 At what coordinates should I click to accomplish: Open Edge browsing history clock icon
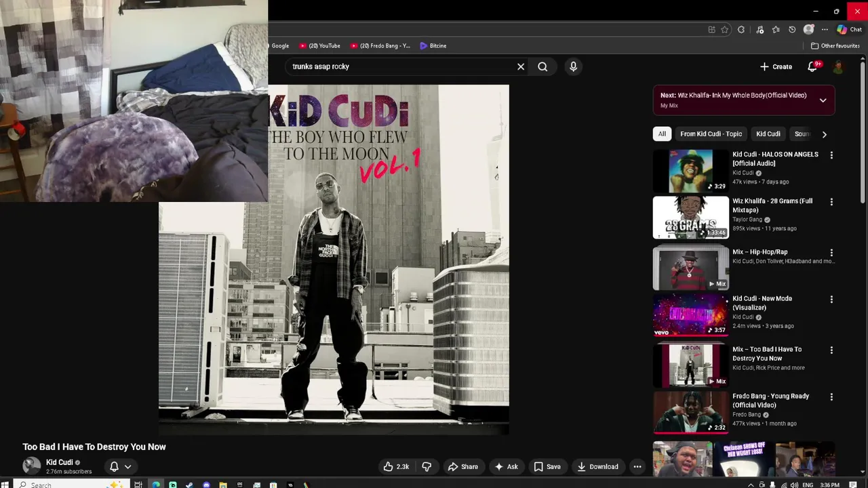point(792,29)
